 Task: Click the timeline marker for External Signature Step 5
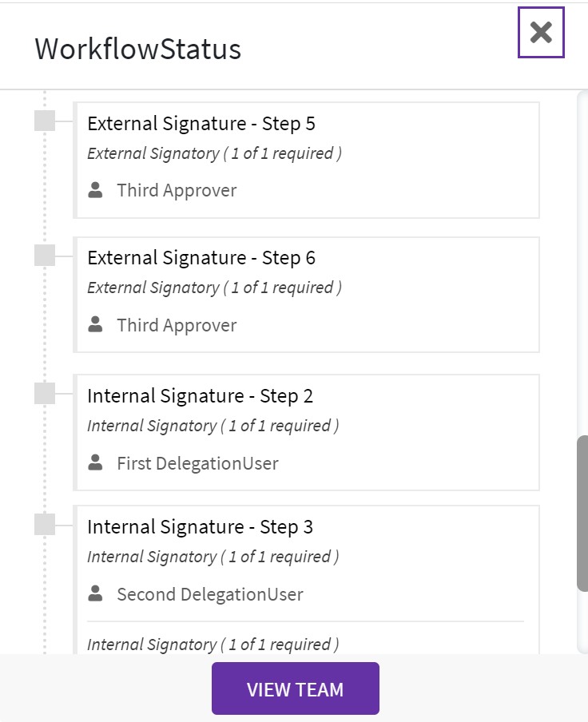(x=45, y=121)
